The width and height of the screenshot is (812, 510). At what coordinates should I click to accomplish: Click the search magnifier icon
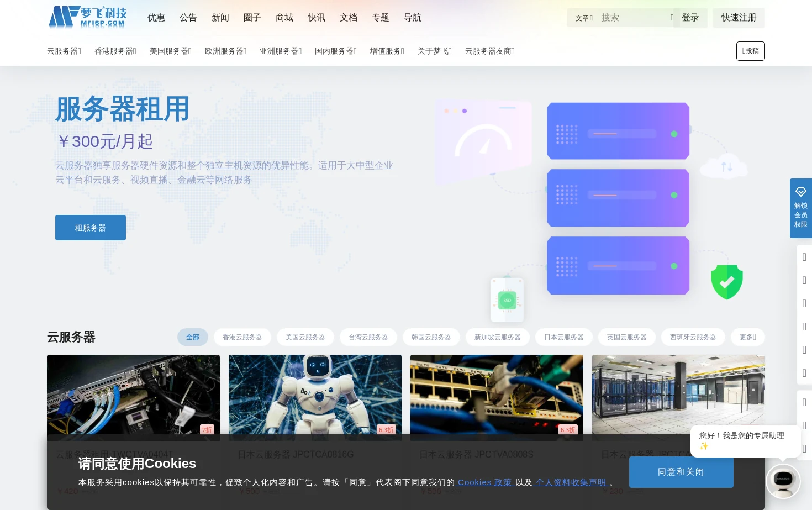672,18
